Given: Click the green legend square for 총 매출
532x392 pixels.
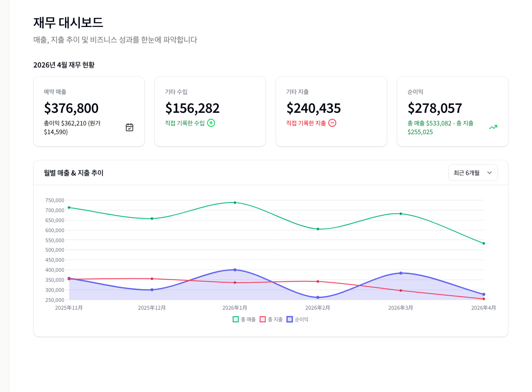Looking at the screenshot, I should 235,319.
